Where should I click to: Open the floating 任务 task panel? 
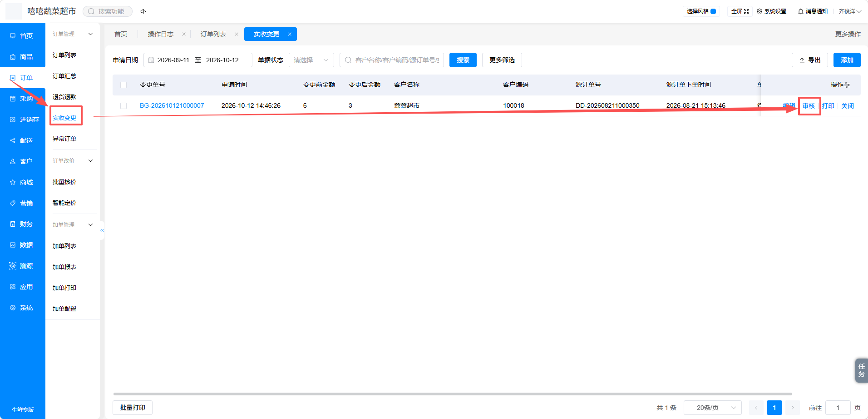coord(861,370)
